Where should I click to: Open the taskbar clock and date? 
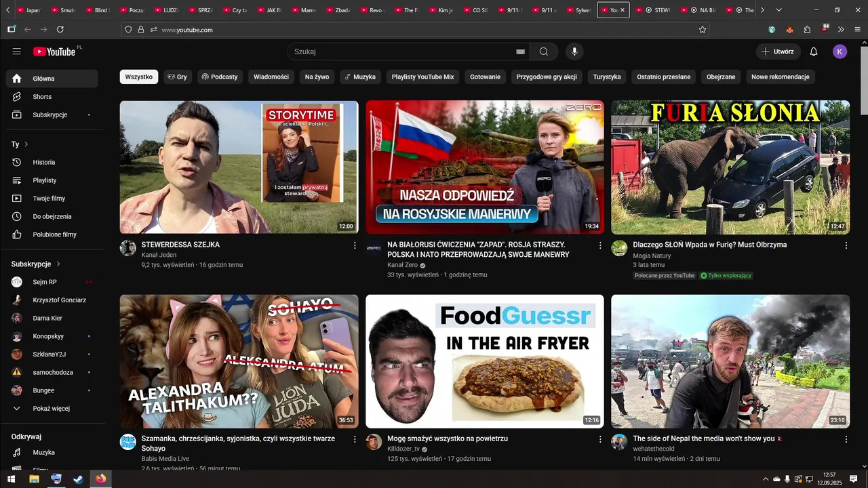[x=829, y=479]
